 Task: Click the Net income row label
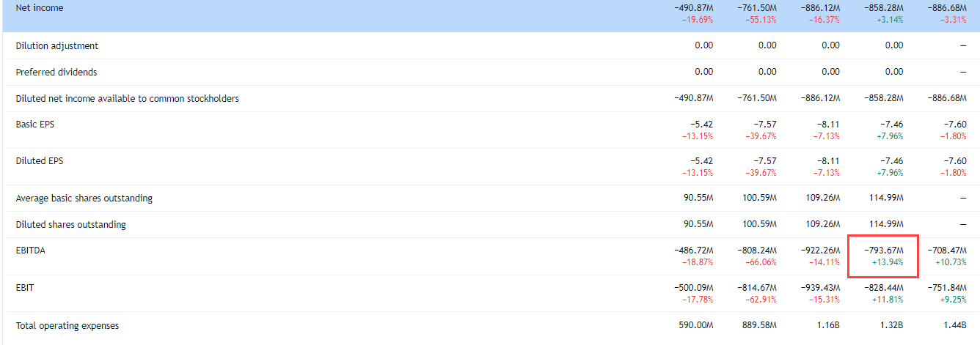(x=40, y=8)
